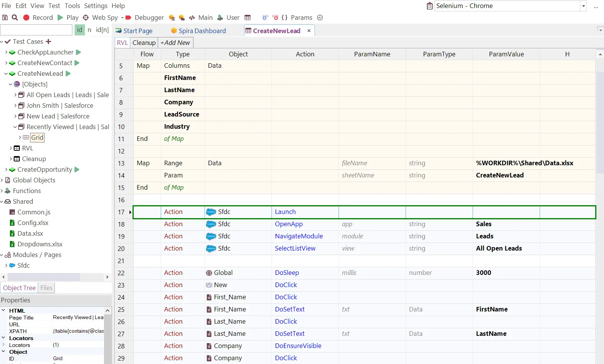Viewport: 604px width, 364px height.
Task: Switch to the Files panel tab
Action: click(x=46, y=288)
